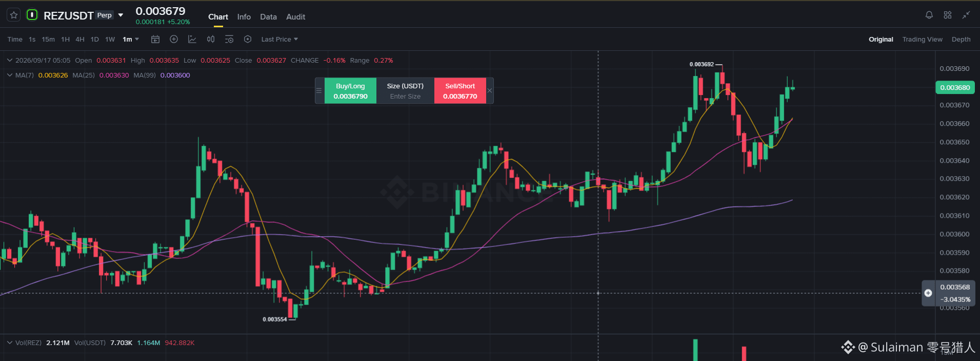Click the Buy/Long 0.0036790 button
The height and width of the screenshot is (361, 980).
350,91
